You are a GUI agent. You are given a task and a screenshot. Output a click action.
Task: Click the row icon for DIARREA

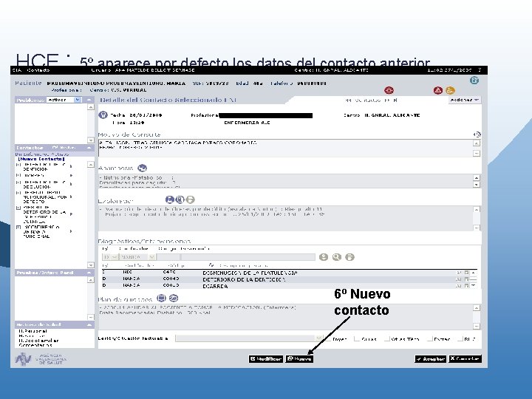pos(466,286)
